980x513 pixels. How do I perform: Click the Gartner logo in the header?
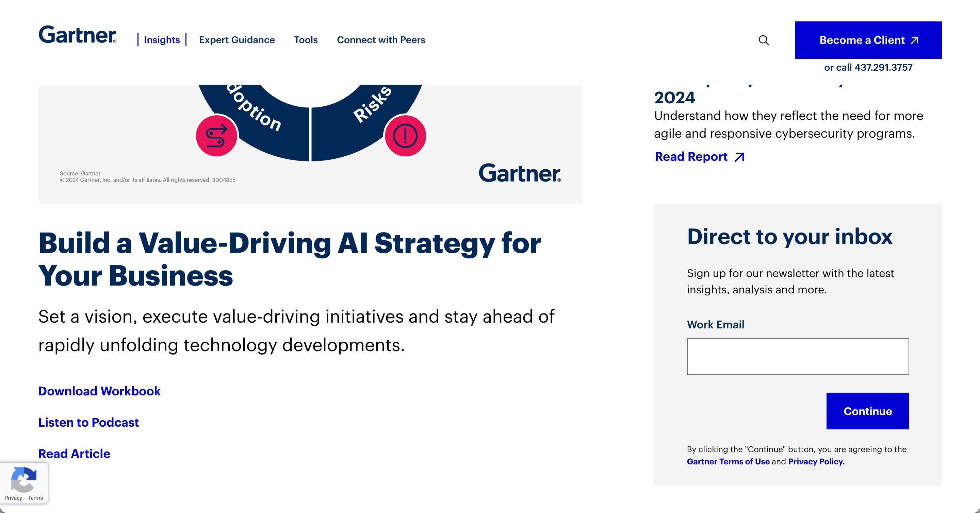tap(77, 35)
